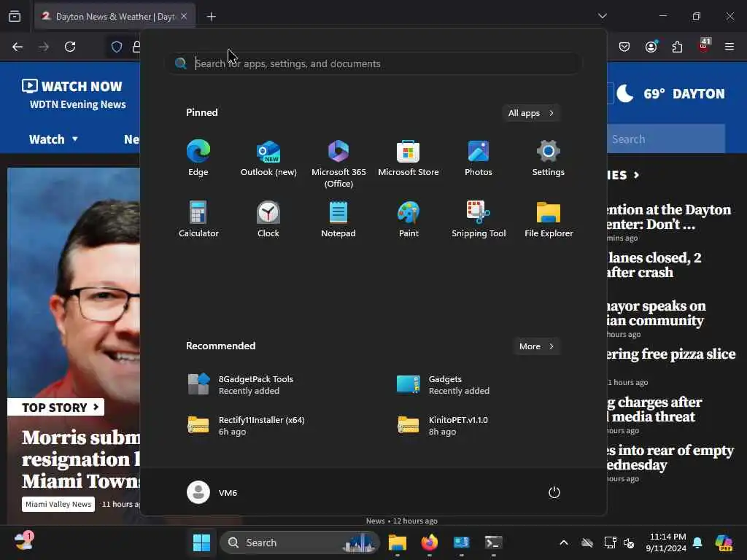Select the Dayton News & Weather tab
The width and height of the screenshot is (747, 560).
pyautogui.click(x=115, y=17)
